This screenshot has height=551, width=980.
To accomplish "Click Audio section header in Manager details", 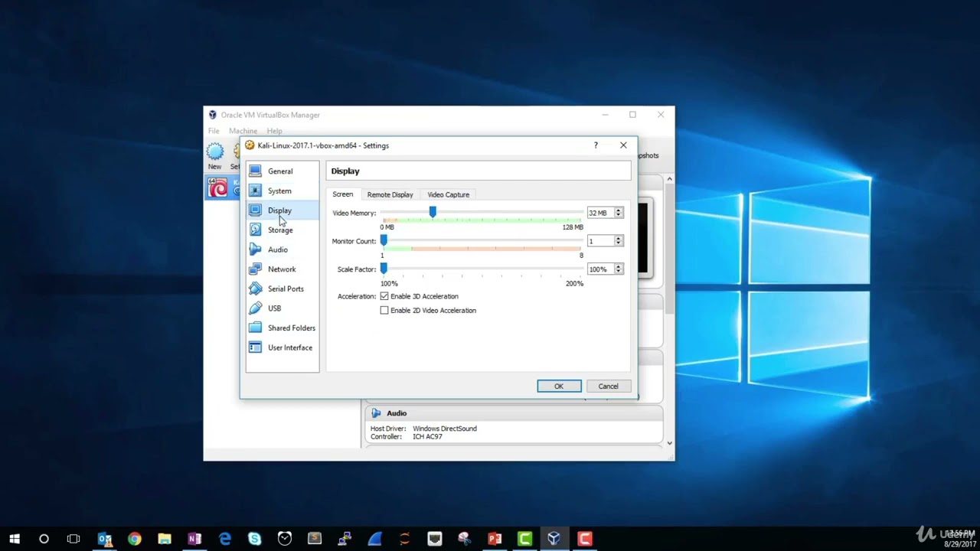I will click(x=513, y=413).
